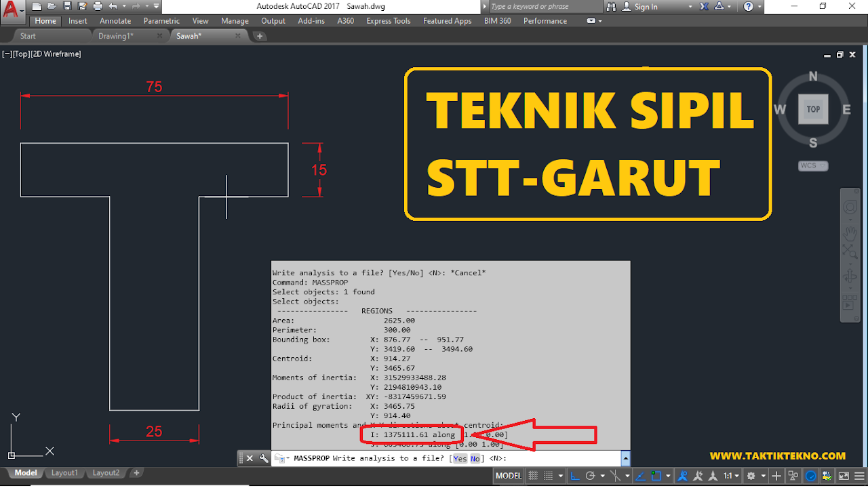Open Isometric Drafting dropdown arrow

[627, 476]
